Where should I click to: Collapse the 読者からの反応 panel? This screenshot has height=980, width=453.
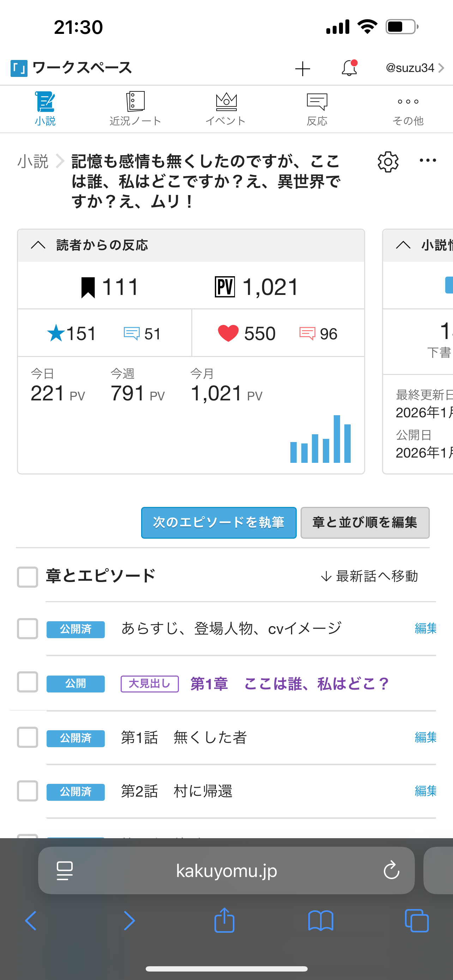38,245
